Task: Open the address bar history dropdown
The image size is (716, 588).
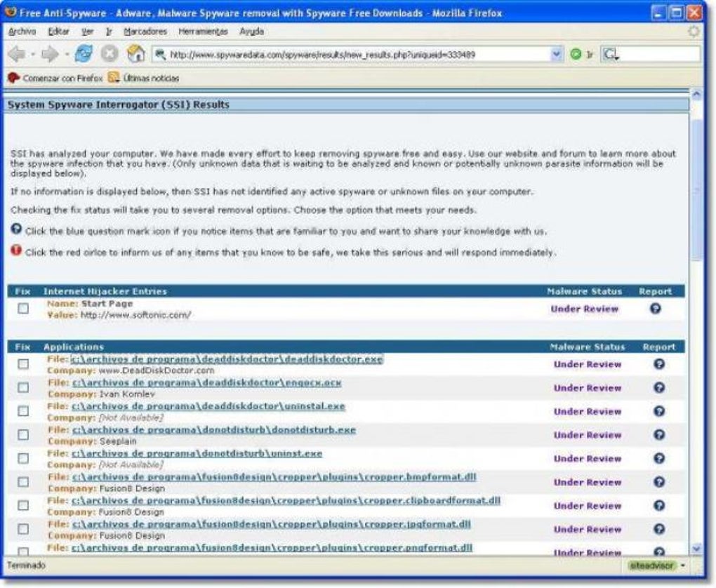Action: tap(557, 52)
